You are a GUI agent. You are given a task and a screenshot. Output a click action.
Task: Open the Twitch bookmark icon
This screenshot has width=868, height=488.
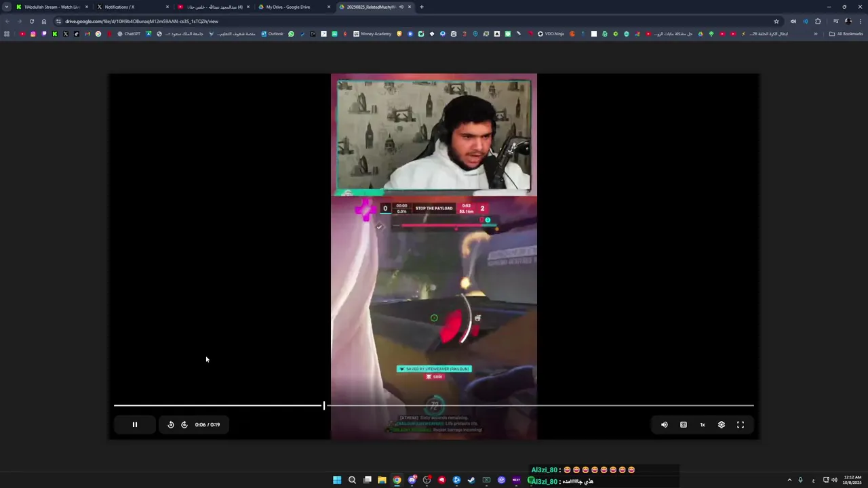coord(44,34)
